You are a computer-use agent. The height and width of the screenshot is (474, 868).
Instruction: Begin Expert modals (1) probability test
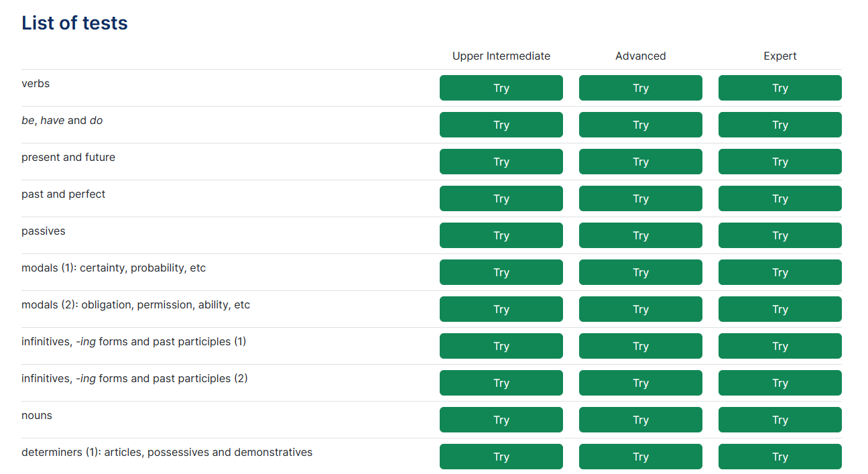click(780, 272)
